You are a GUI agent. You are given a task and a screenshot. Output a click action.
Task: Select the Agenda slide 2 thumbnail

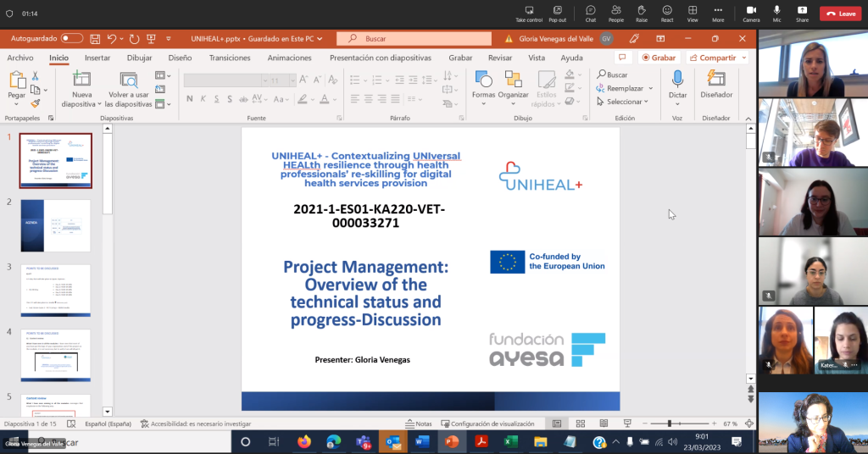click(55, 225)
